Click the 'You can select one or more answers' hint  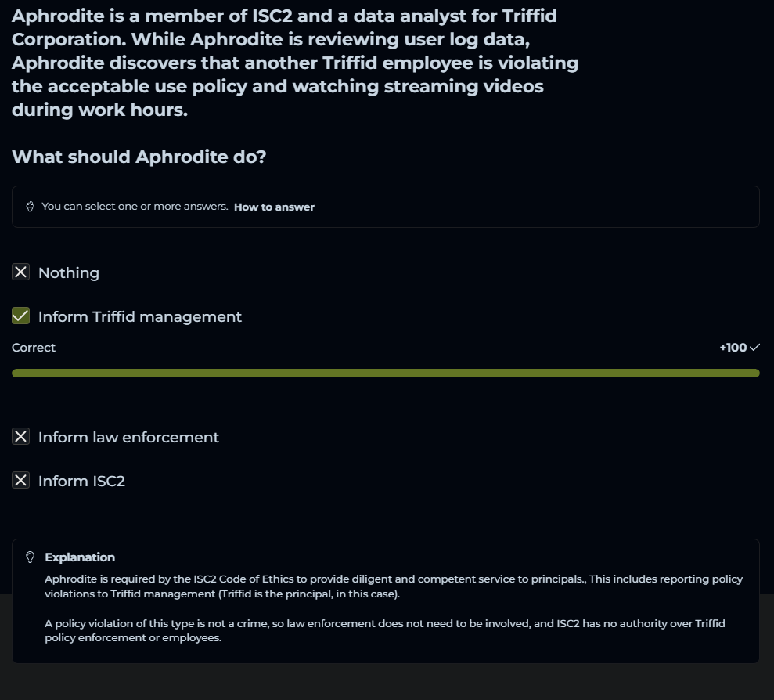(135, 207)
